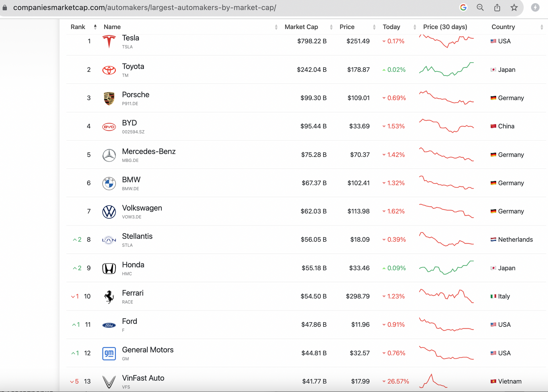
Task: Click the BYD logo
Action: pyautogui.click(x=109, y=127)
